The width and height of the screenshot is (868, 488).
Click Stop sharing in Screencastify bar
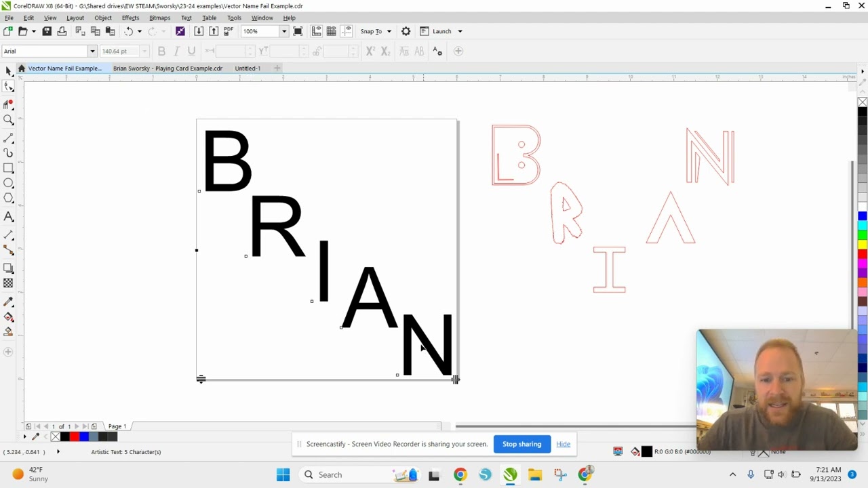point(521,444)
